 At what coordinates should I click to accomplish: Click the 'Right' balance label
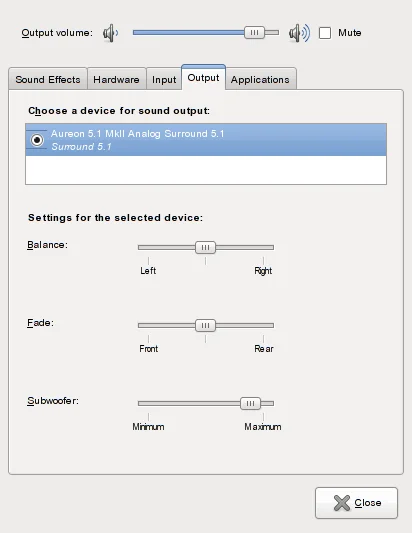(263, 271)
